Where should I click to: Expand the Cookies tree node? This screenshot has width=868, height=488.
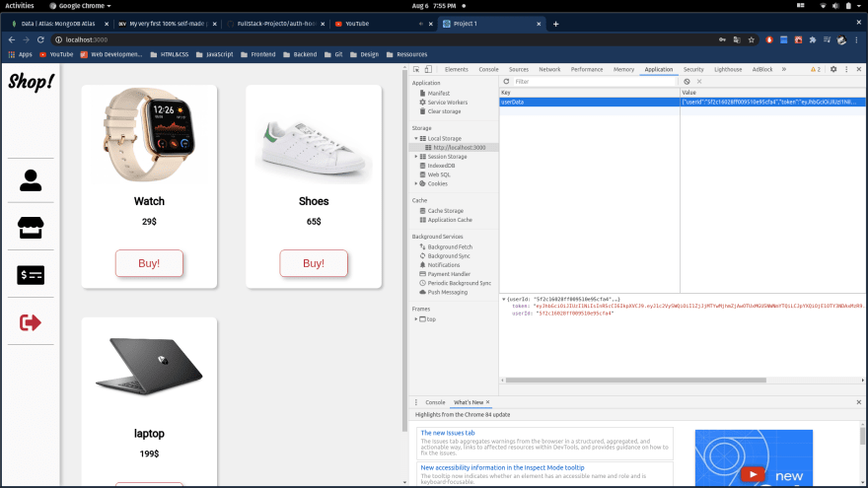tap(416, 183)
